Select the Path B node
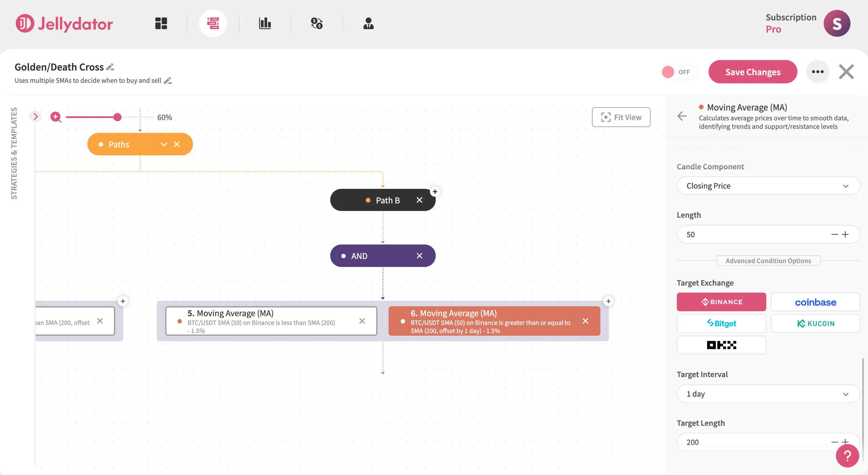 coord(383,200)
